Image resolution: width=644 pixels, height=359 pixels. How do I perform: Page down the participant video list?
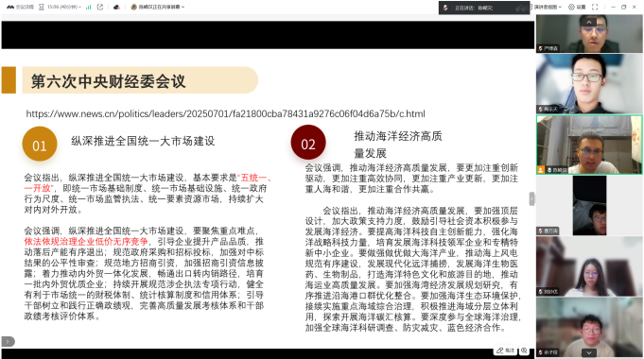(x=589, y=352)
